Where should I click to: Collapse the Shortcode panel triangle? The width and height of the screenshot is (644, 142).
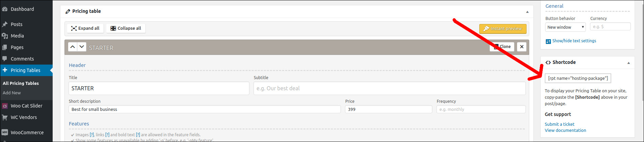[628, 63]
